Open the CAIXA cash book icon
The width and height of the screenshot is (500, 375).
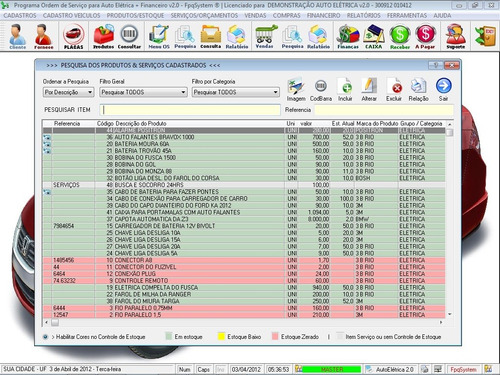click(373, 36)
